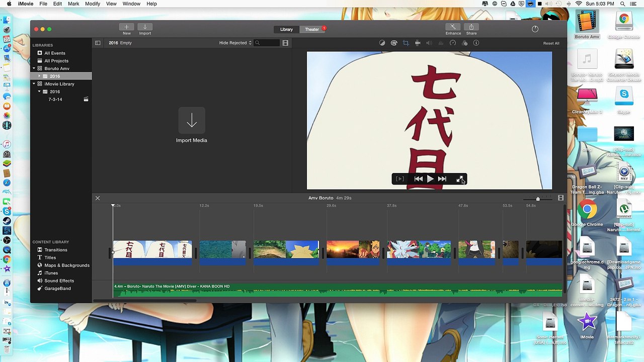Open clip filmstrip appearance settings in browser

(x=285, y=43)
